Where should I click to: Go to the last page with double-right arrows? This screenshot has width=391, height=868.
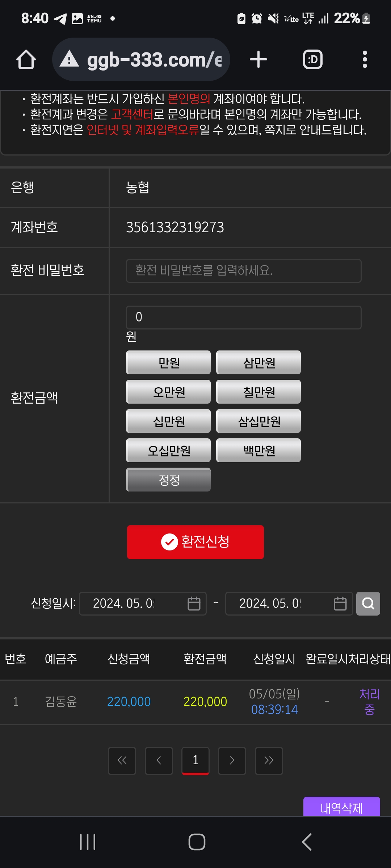269,760
